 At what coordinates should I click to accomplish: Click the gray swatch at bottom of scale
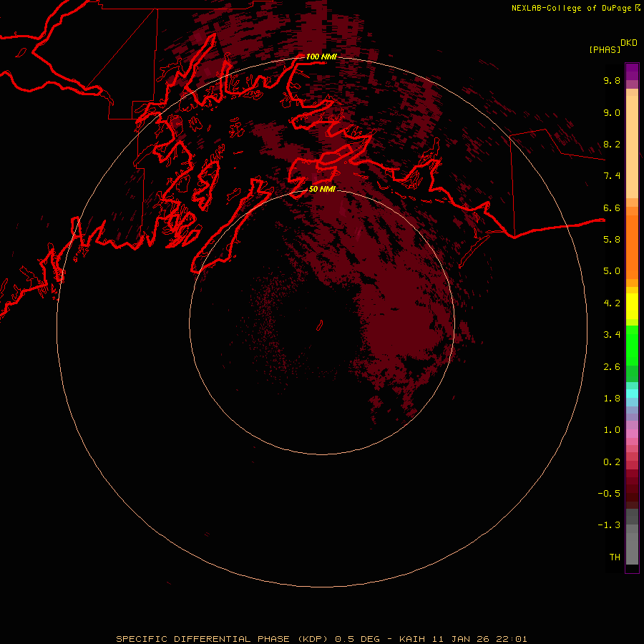[632, 548]
